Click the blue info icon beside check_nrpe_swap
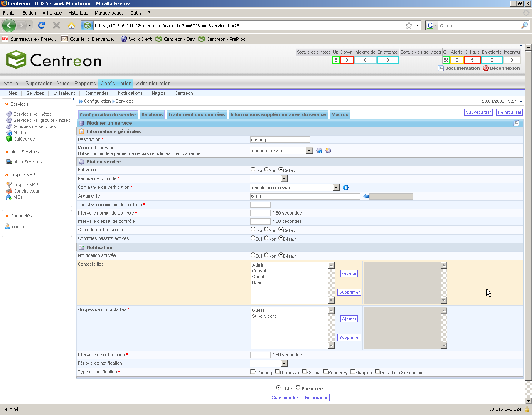Image resolution: width=532 pixels, height=415 pixels. coord(346,188)
